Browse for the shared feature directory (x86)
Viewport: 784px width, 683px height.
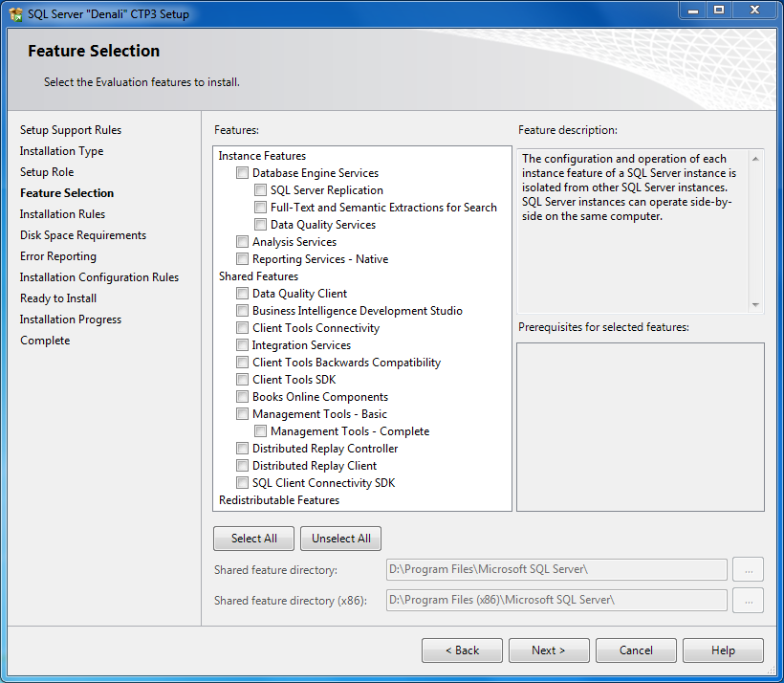coord(748,600)
